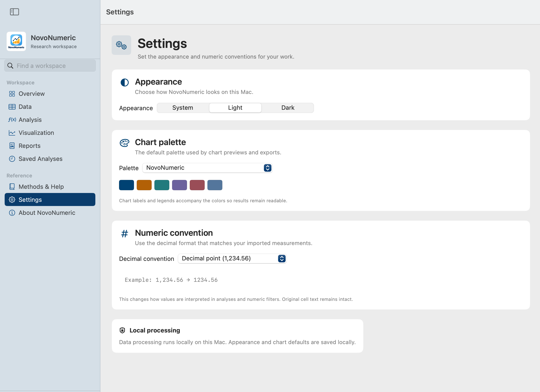Click the red palette swatch
The width and height of the screenshot is (540, 392).
(x=197, y=185)
